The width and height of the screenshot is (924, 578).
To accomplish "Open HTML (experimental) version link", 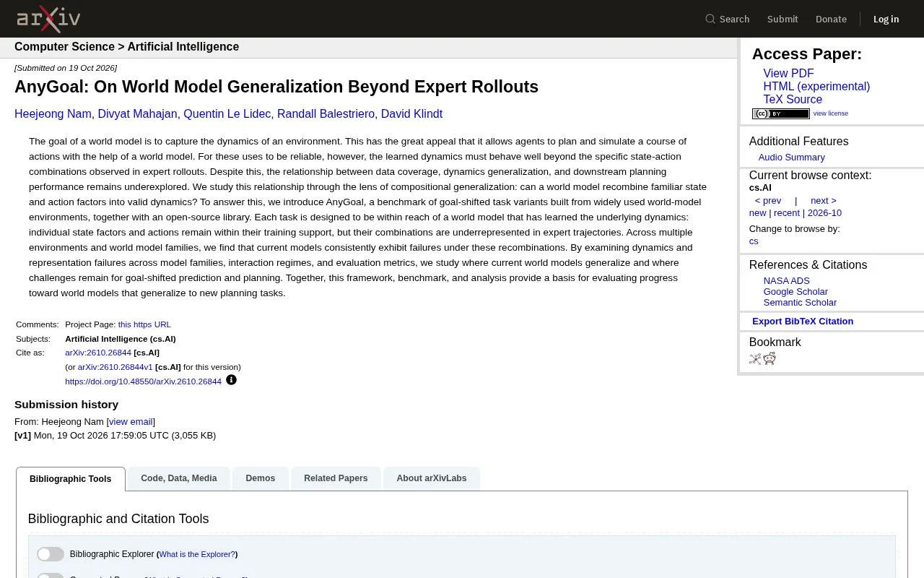I will tap(816, 87).
